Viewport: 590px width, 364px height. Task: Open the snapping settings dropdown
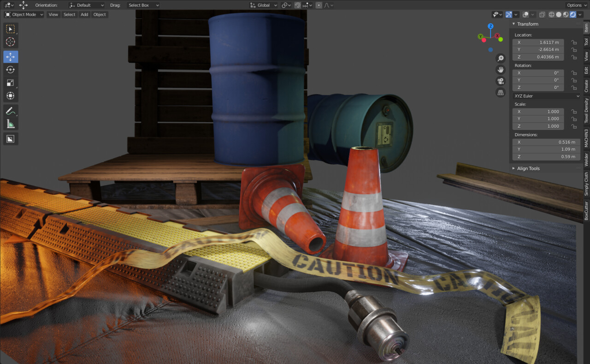307,5
